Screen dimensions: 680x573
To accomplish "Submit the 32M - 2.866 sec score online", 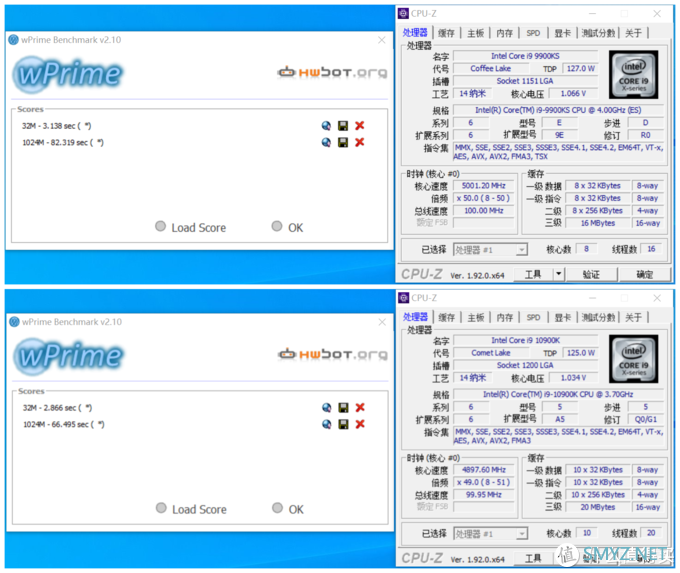I will [327, 408].
